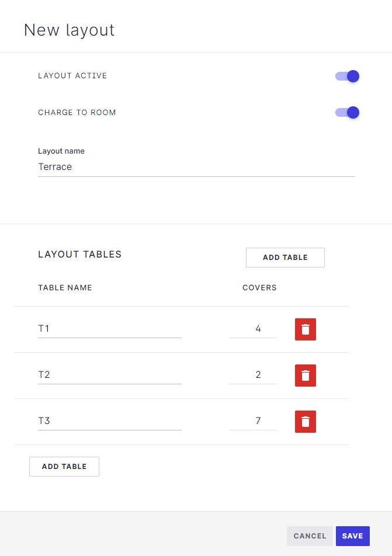Viewport: 392px width, 556px height.
Task: Delete table T3 using its trash icon
Action: 305,421
